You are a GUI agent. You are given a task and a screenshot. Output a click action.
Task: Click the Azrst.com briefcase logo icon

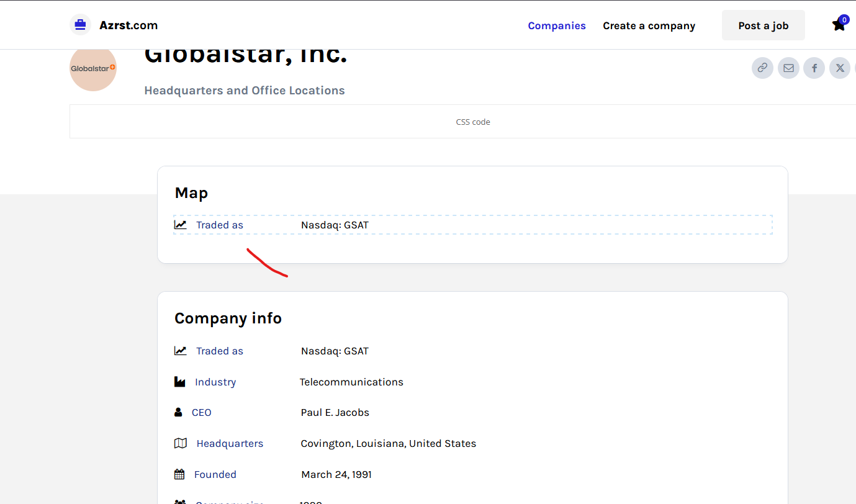[80, 25]
